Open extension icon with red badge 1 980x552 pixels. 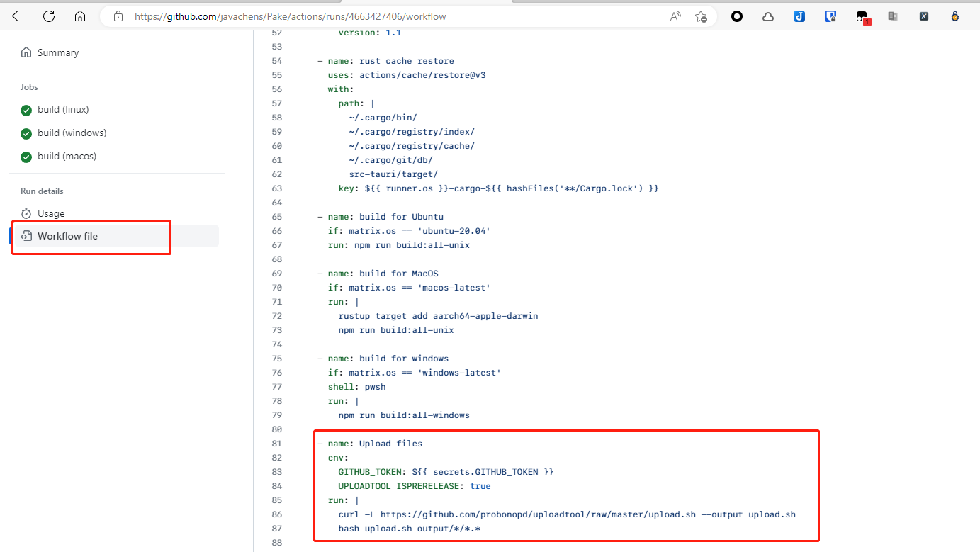(x=862, y=17)
